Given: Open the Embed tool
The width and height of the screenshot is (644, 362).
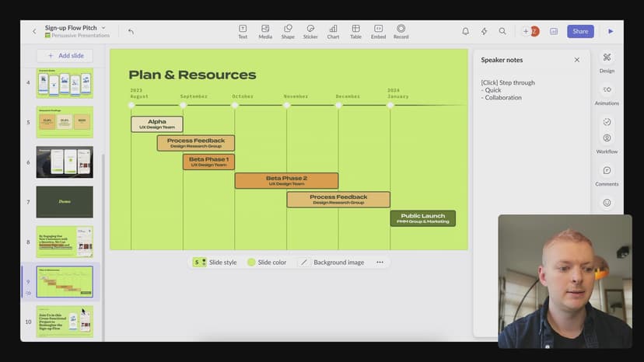Looking at the screenshot, I should pos(378,31).
